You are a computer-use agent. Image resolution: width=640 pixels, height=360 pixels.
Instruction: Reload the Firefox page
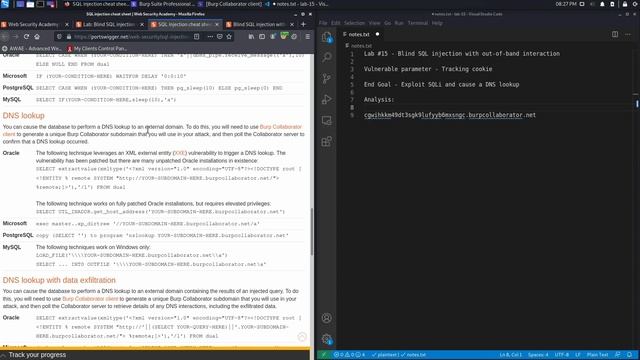[x=26, y=36]
